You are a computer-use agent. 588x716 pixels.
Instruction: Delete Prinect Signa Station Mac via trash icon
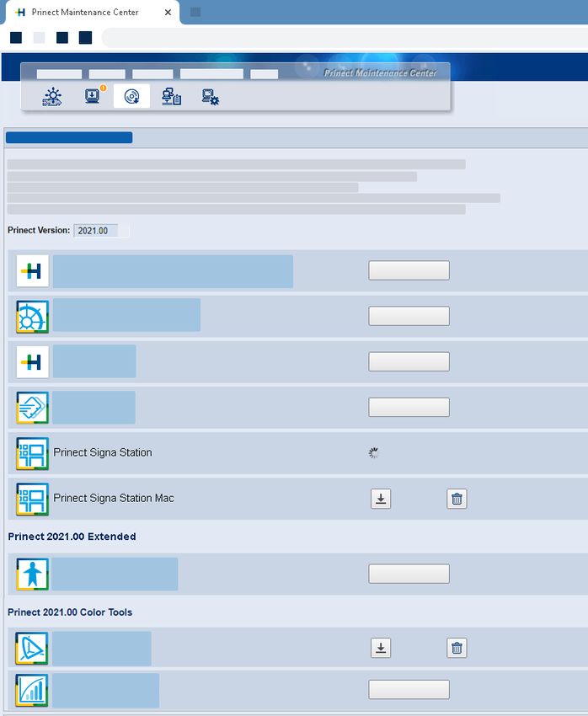457,499
